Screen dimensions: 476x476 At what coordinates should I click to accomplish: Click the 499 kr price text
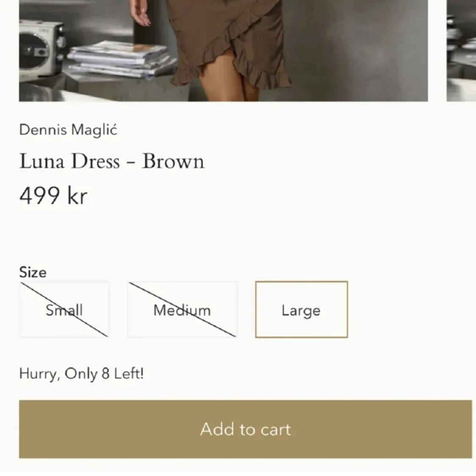pos(53,195)
